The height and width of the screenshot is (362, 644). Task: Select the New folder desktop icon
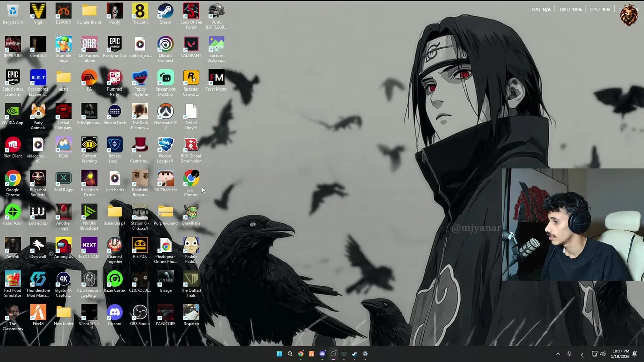tap(63, 316)
